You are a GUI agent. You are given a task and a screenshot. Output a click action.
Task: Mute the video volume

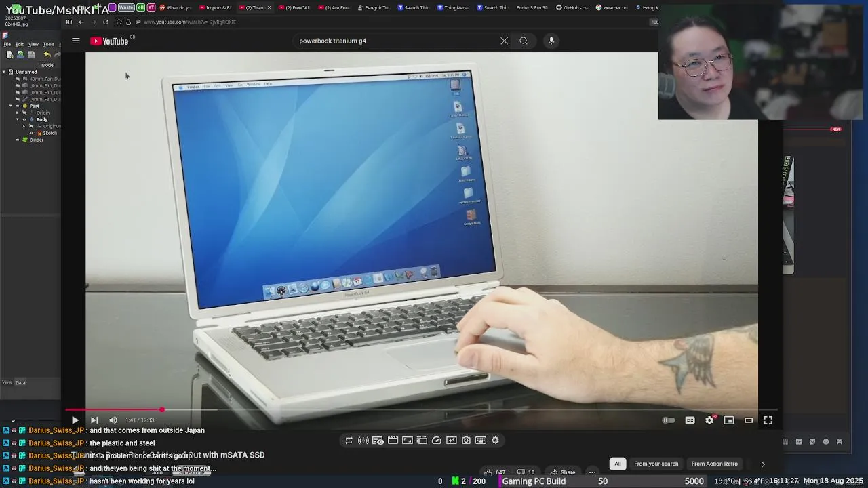coord(113,420)
